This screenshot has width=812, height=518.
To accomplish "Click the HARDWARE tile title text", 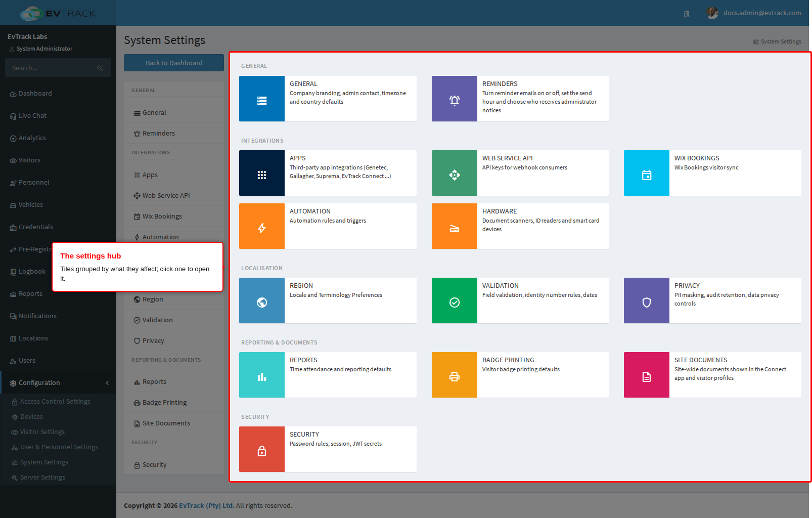I will click(x=500, y=211).
